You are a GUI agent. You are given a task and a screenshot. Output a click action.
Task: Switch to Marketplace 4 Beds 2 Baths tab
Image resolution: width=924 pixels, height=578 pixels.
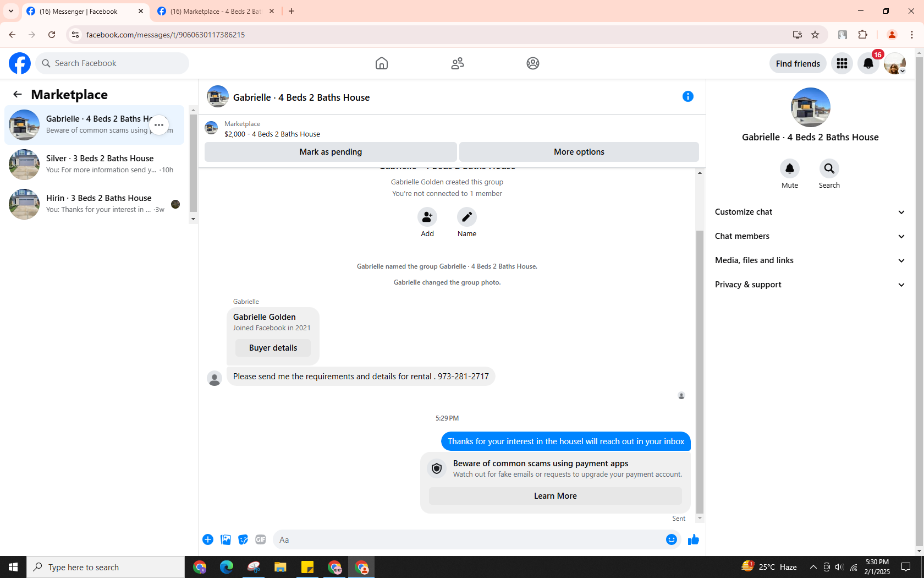coord(216,11)
